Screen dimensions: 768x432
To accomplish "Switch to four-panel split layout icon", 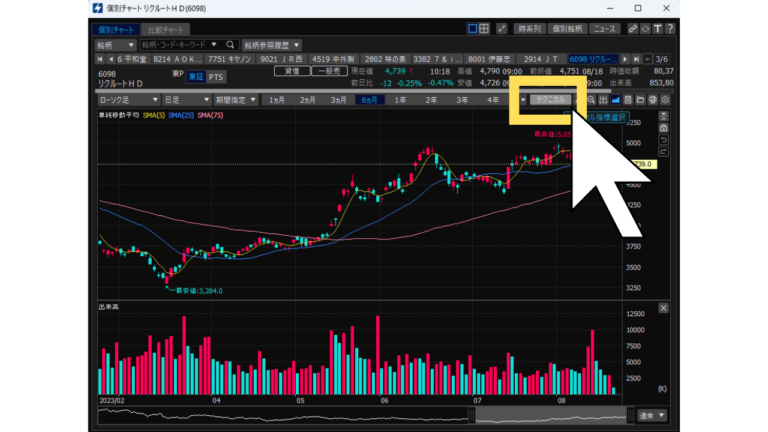I will coord(486,29).
